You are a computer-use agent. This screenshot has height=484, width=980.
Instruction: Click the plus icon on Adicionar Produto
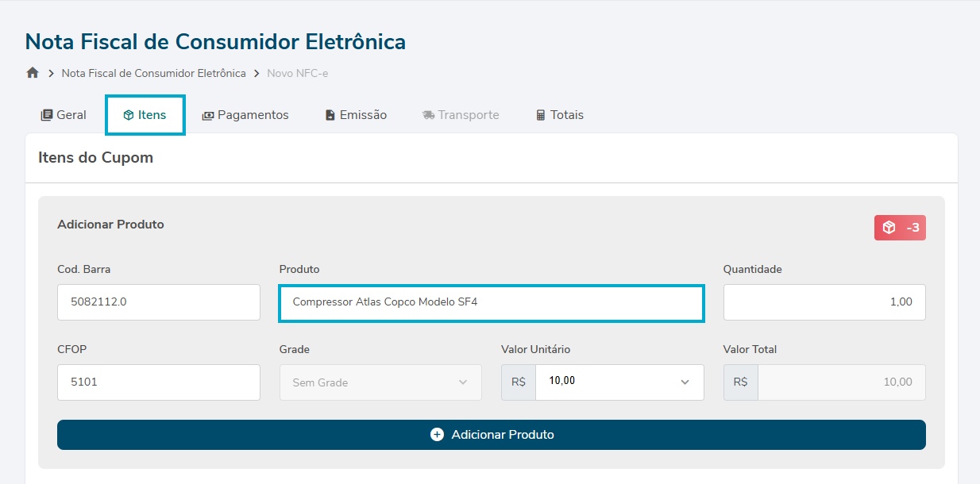coord(437,435)
